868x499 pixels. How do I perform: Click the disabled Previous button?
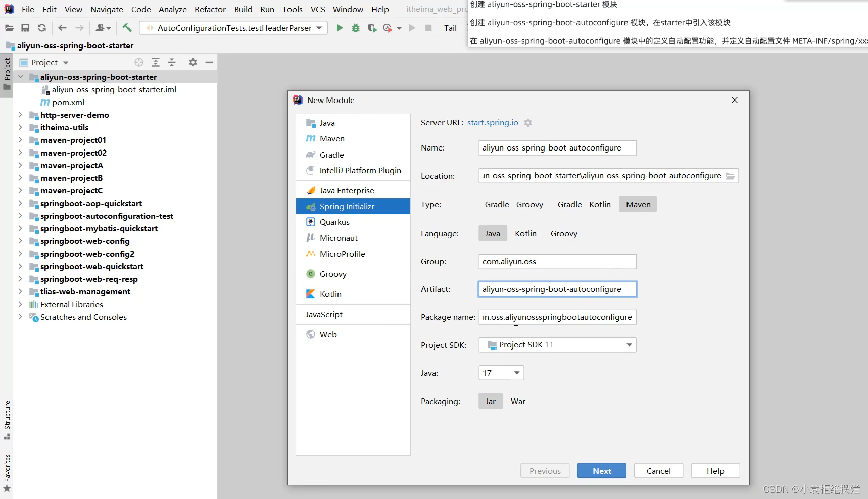coord(545,471)
